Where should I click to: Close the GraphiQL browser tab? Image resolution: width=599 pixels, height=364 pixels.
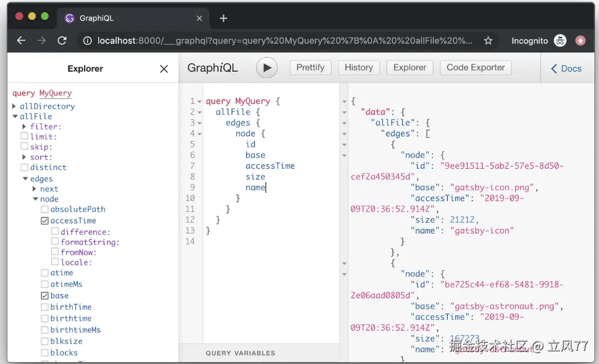click(x=199, y=18)
